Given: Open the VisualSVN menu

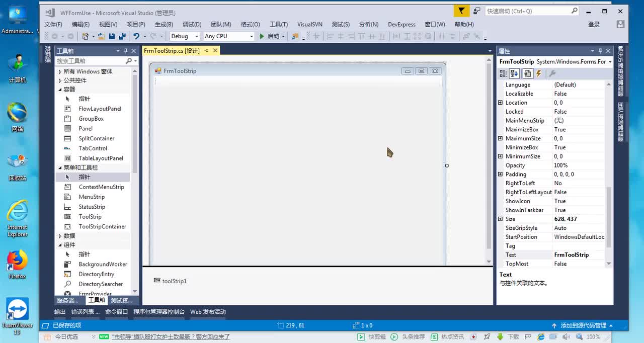Looking at the screenshot, I should 310,24.
